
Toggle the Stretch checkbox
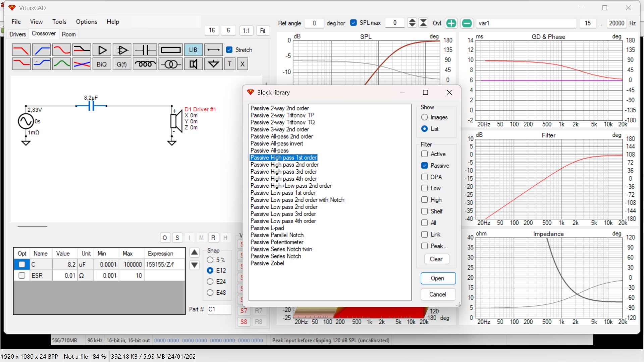click(x=229, y=50)
